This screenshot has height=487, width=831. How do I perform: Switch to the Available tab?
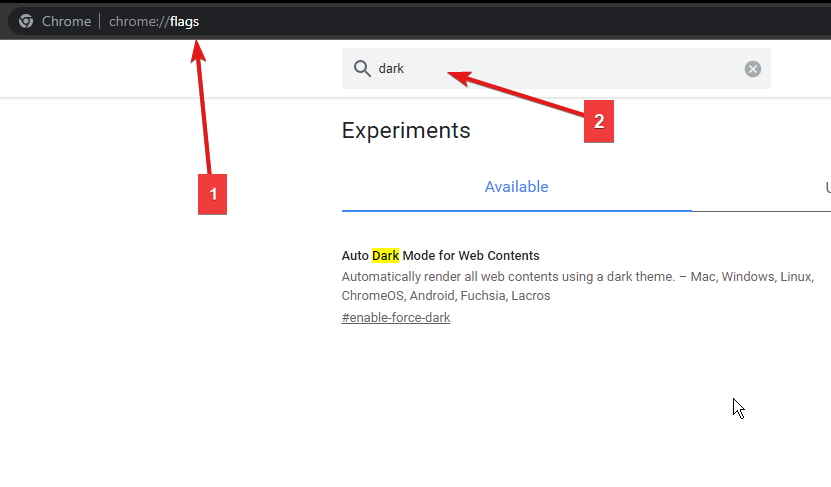point(516,187)
